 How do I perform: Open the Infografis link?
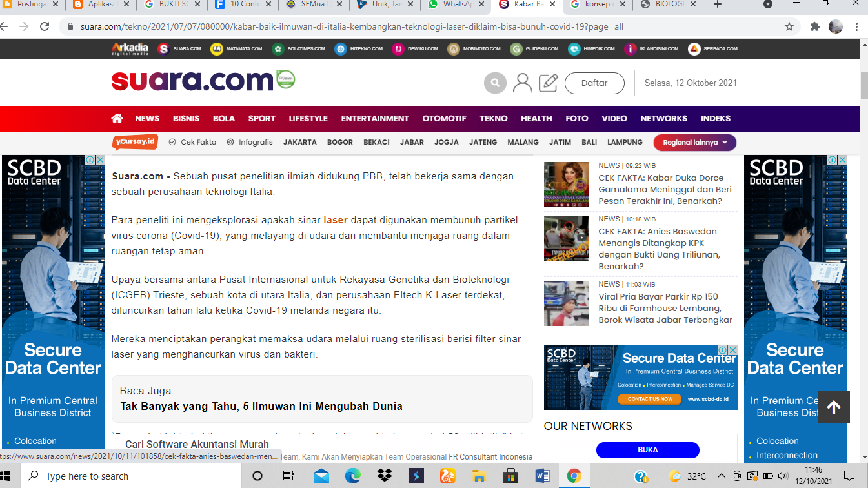click(250, 142)
